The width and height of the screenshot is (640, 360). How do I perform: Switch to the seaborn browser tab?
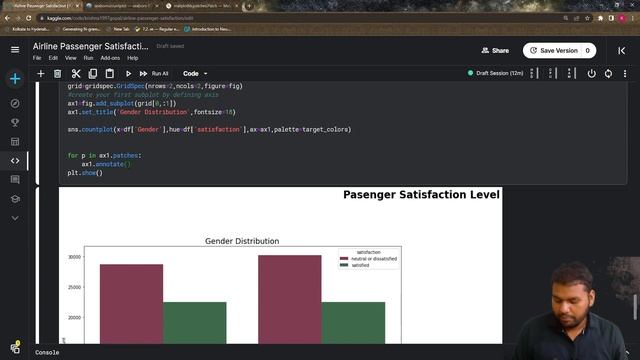click(122, 6)
